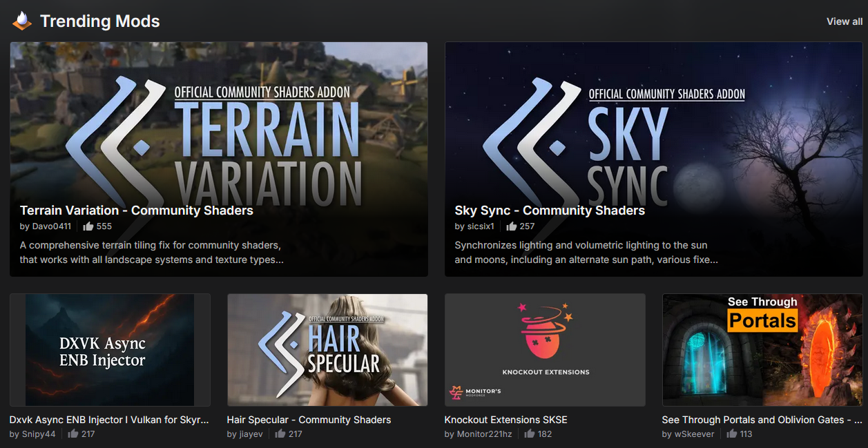
Task: Click the Trending Mods flame icon
Action: (22, 21)
